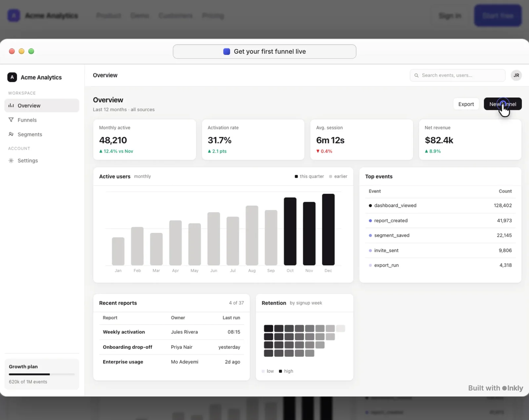This screenshot has height=420, width=529.
Task: Click the Funnels filter icon
Action: tap(11, 120)
